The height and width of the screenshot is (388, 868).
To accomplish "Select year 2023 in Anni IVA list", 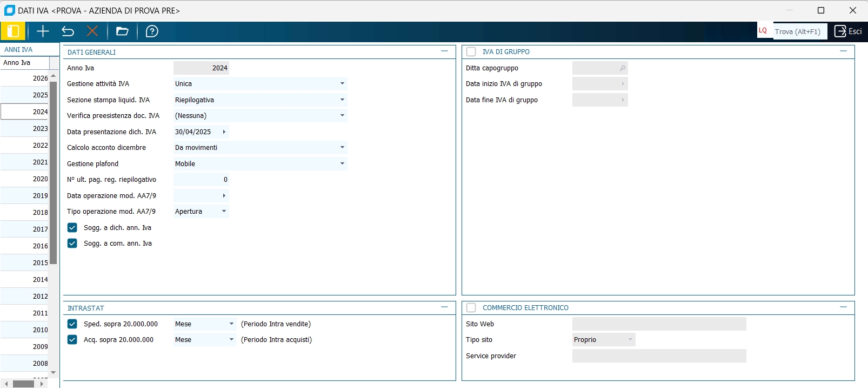I will coord(25,129).
